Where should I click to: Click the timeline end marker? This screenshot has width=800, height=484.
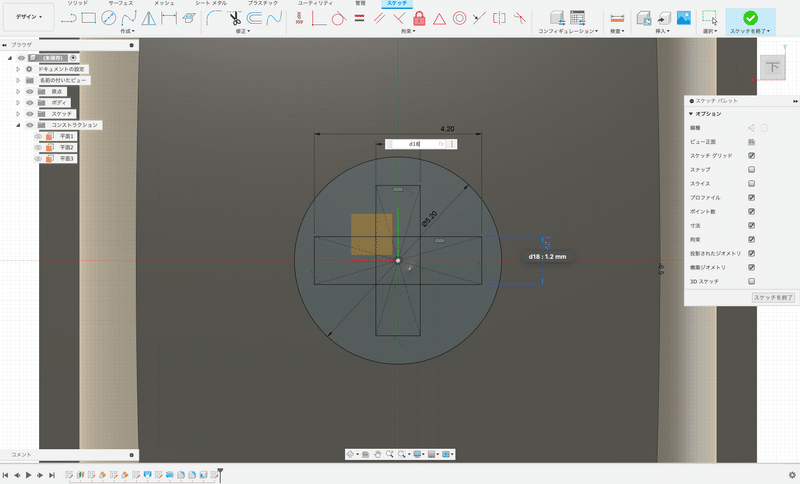[x=220, y=474]
